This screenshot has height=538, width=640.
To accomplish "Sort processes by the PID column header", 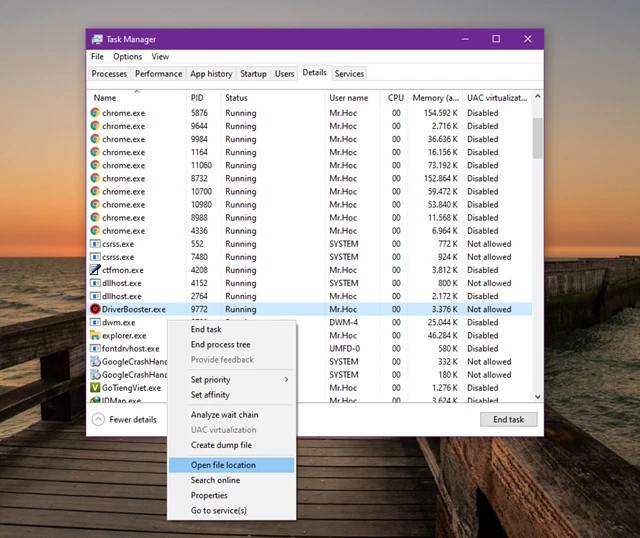I will [x=196, y=98].
